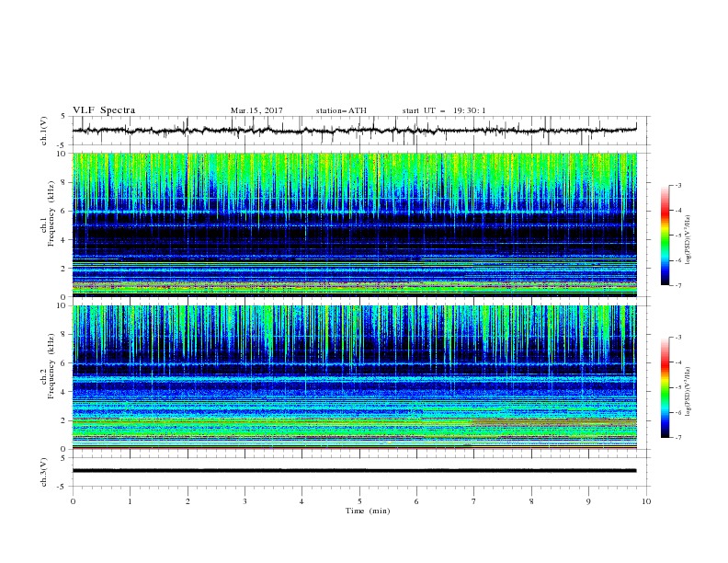Image resolution: width=728 pixels, height=563 pixels.
Task: Click the log(PSD) label beside ch.1 colorbar
Action: [688, 240]
